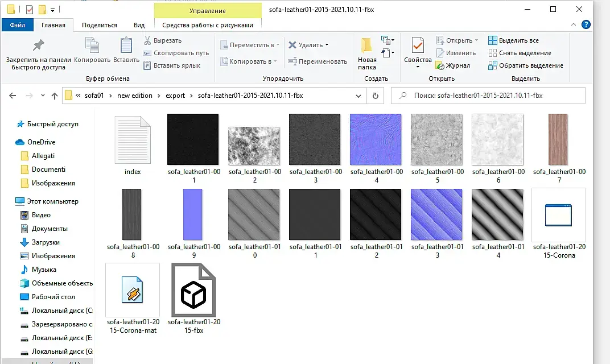The image size is (610, 364).
Task: Switch to the Вид tab
Action: click(x=139, y=25)
